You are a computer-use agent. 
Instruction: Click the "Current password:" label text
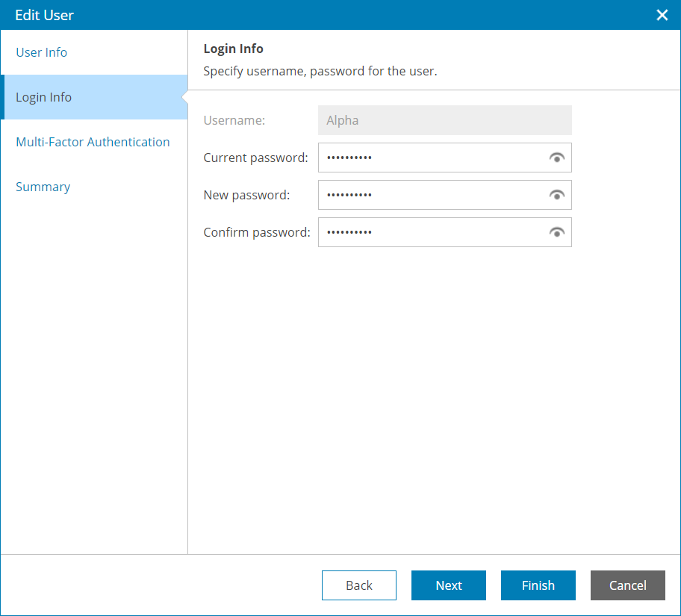255,158
